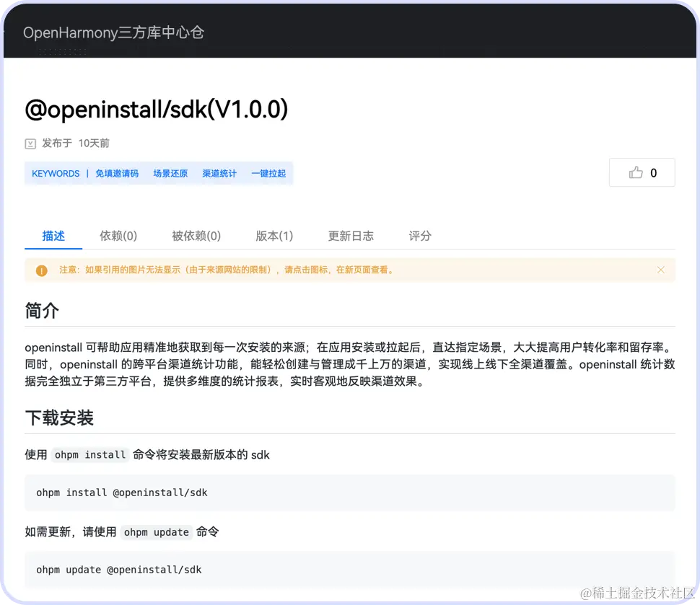700x605 pixels.
Task: Open the 描述 tab
Action: point(53,236)
